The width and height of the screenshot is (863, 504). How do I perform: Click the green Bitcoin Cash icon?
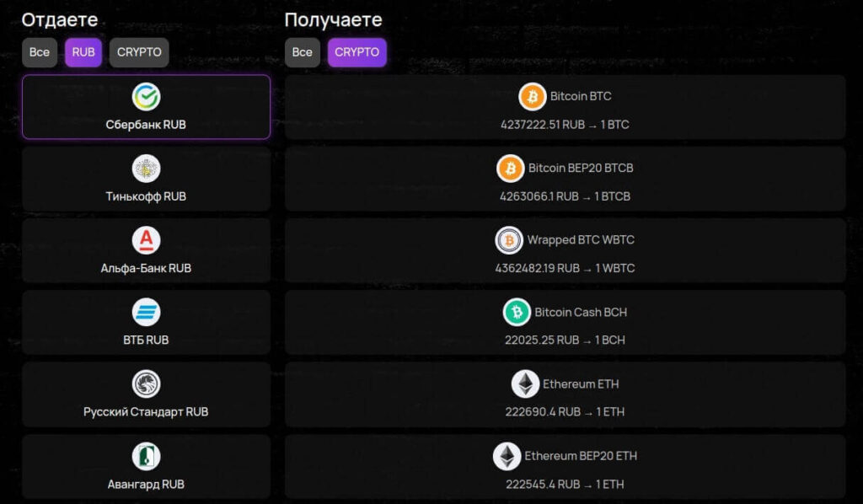click(x=517, y=312)
